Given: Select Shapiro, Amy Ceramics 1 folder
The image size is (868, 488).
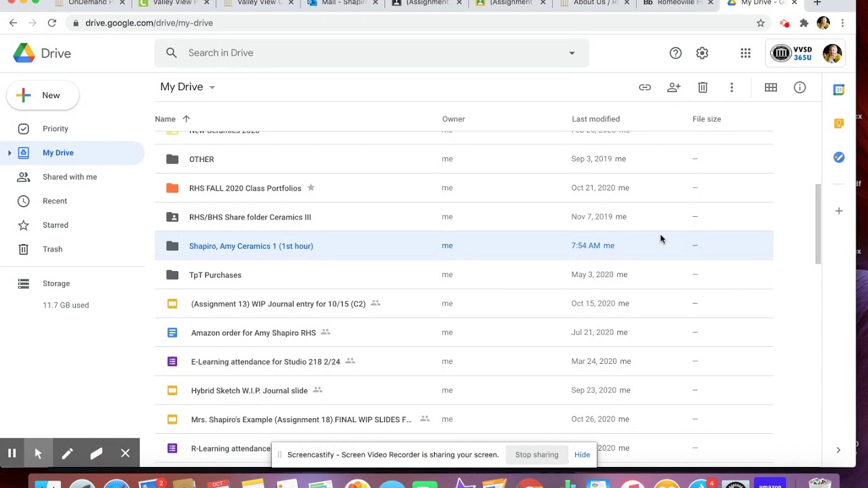Looking at the screenshot, I should coord(464,246).
